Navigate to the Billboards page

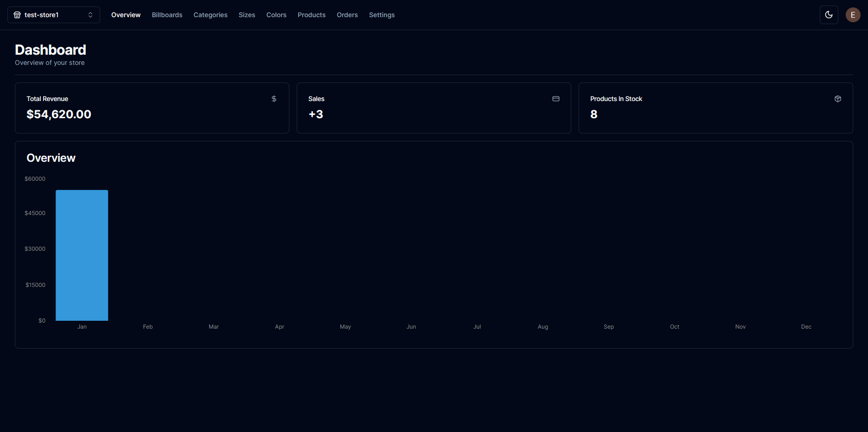click(167, 14)
